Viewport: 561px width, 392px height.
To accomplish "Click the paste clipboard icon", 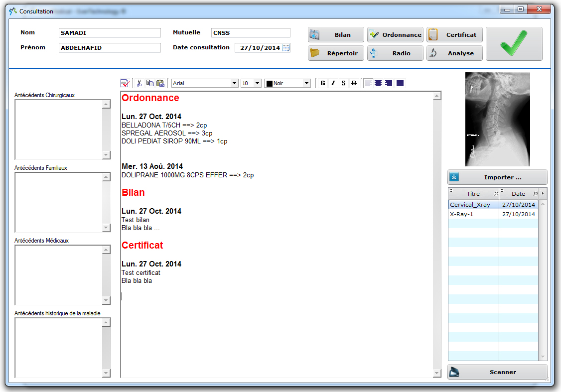I will click(x=160, y=83).
